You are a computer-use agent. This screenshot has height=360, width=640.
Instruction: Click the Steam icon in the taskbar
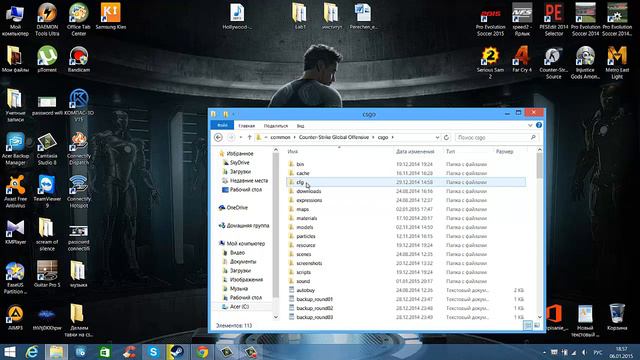point(177,352)
